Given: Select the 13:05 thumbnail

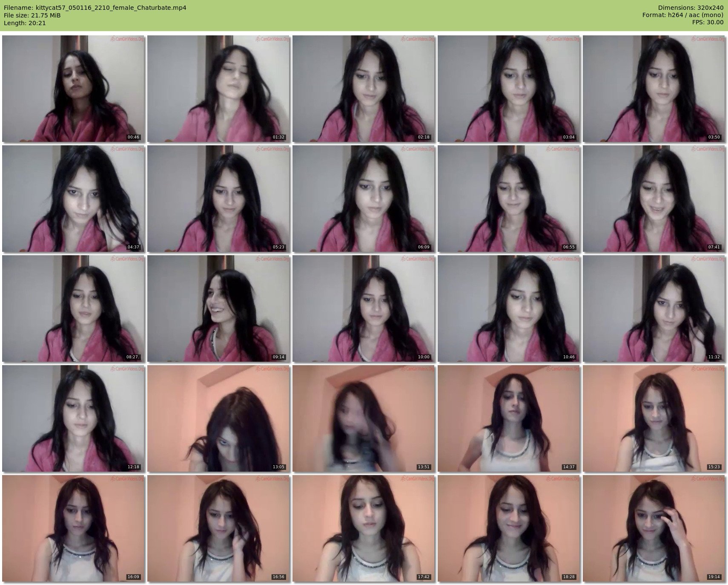Looking at the screenshot, I should [218, 418].
